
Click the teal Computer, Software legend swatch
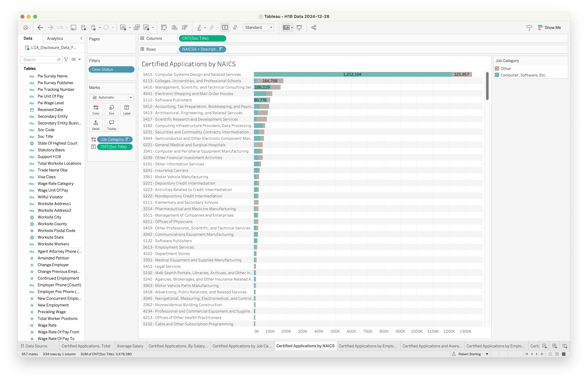(497, 75)
